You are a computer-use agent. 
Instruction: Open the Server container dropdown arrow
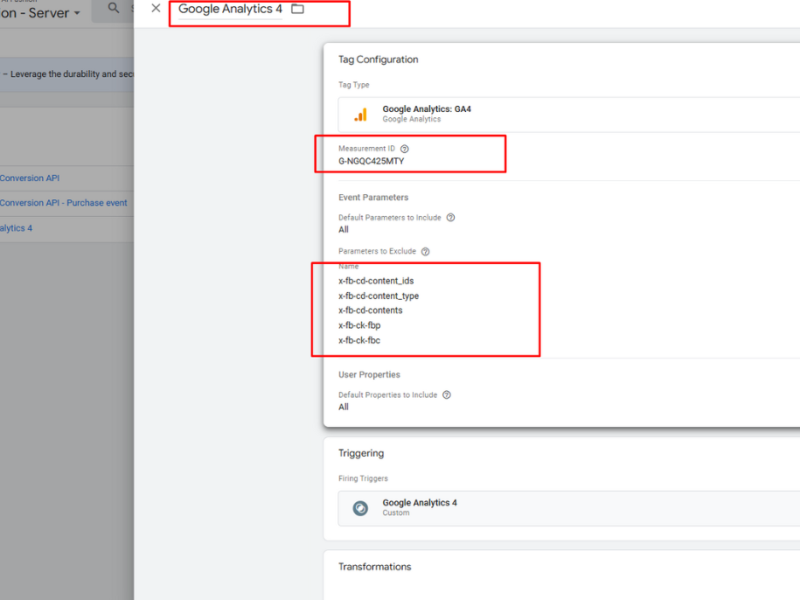tap(77, 13)
